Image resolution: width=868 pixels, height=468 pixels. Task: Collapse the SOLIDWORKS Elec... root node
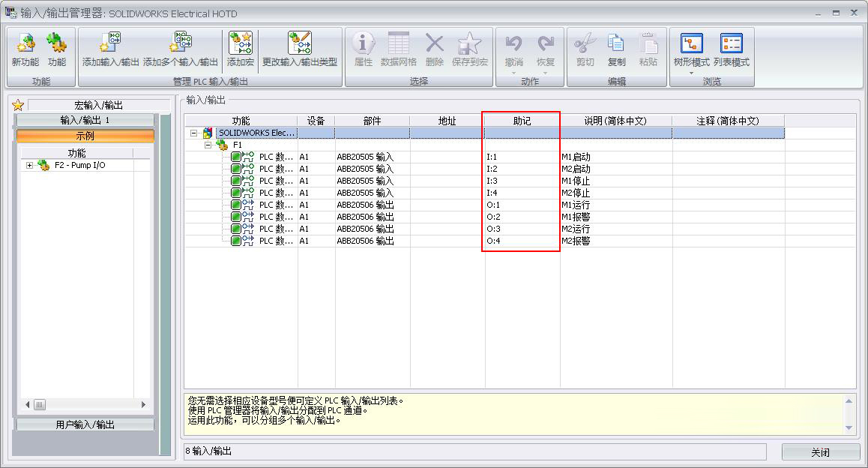(194, 133)
